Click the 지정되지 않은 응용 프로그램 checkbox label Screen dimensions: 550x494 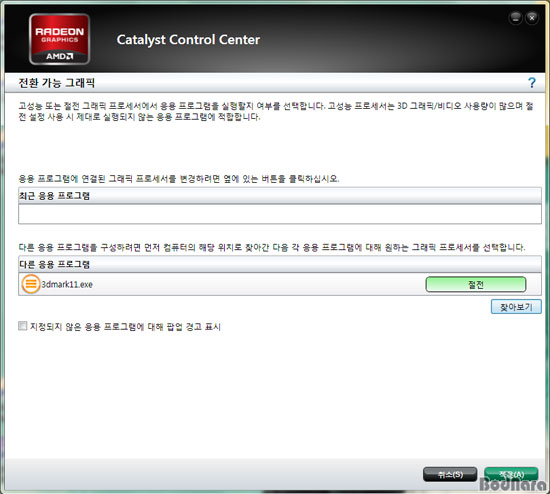click(x=125, y=327)
